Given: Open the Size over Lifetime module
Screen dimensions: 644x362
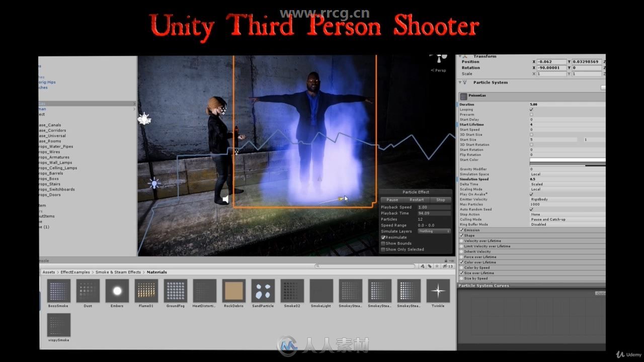Looking at the screenshot, I should (532, 273).
